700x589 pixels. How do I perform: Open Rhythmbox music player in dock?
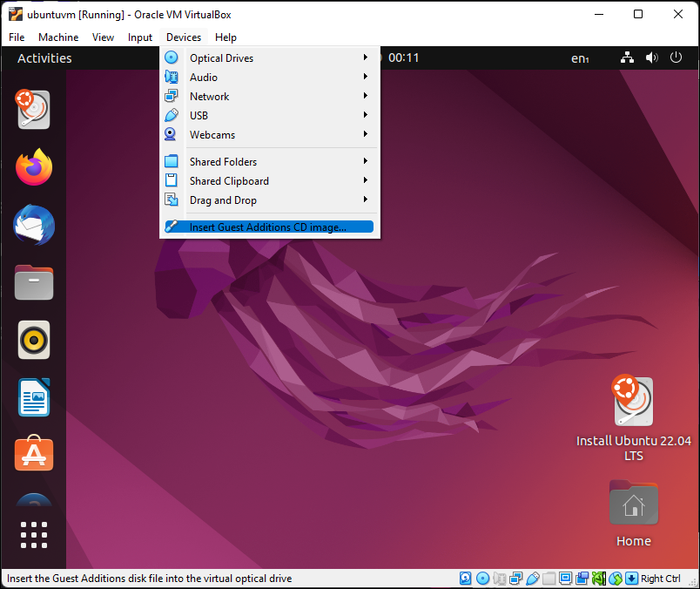34,341
